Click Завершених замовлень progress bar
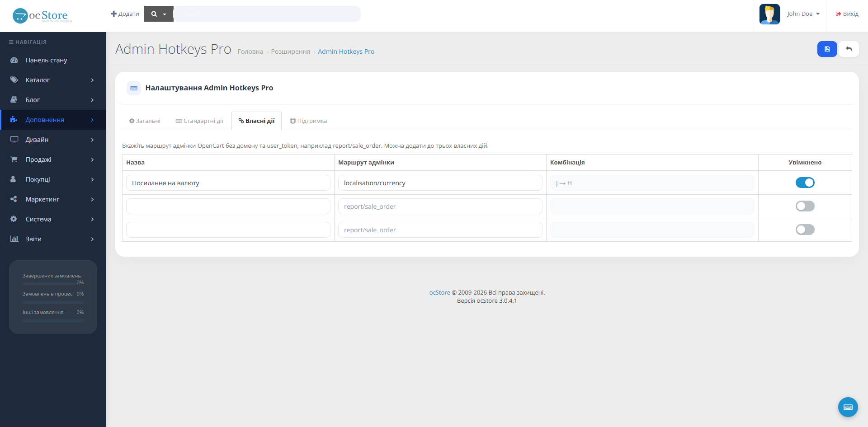This screenshot has width=868, height=427. point(53,284)
